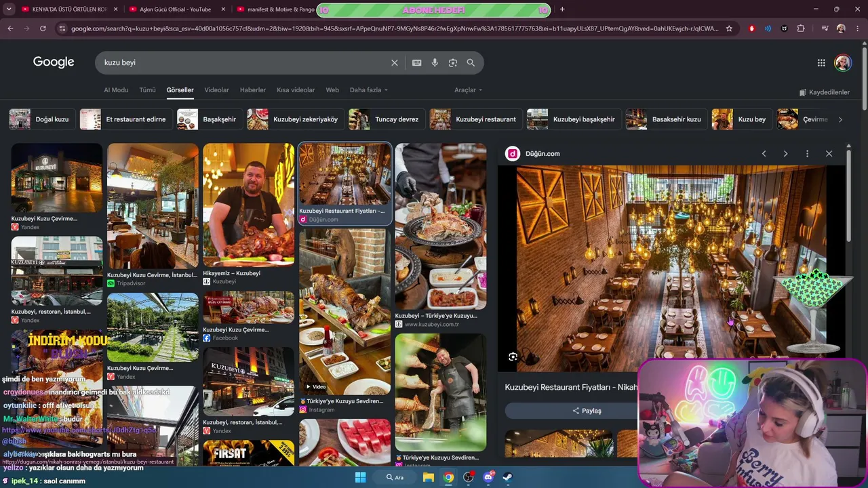Viewport: 868px width, 488px height.
Task: Open File Explorer from the taskbar
Action: click(x=429, y=477)
